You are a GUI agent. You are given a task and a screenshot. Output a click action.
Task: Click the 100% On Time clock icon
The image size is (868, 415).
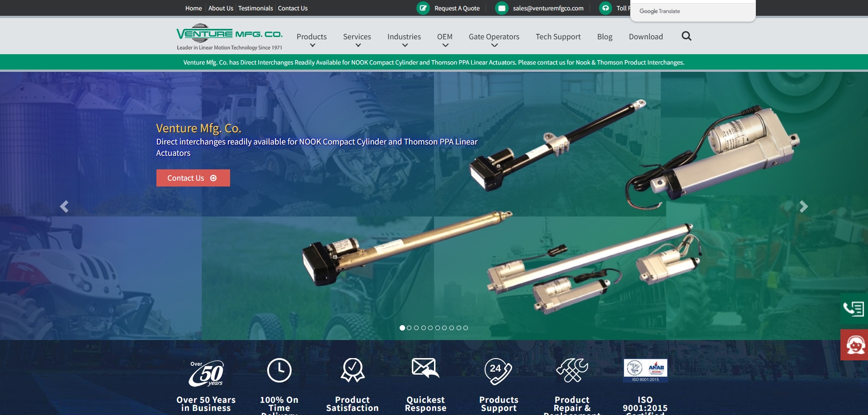pos(279,370)
